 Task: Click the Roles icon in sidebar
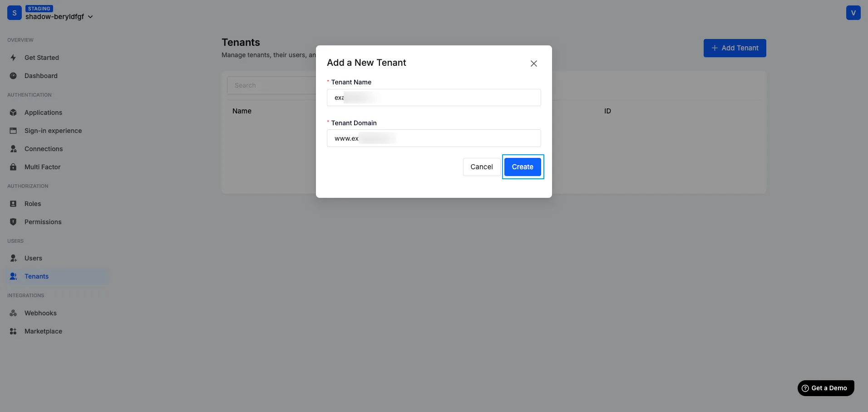(13, 203)
